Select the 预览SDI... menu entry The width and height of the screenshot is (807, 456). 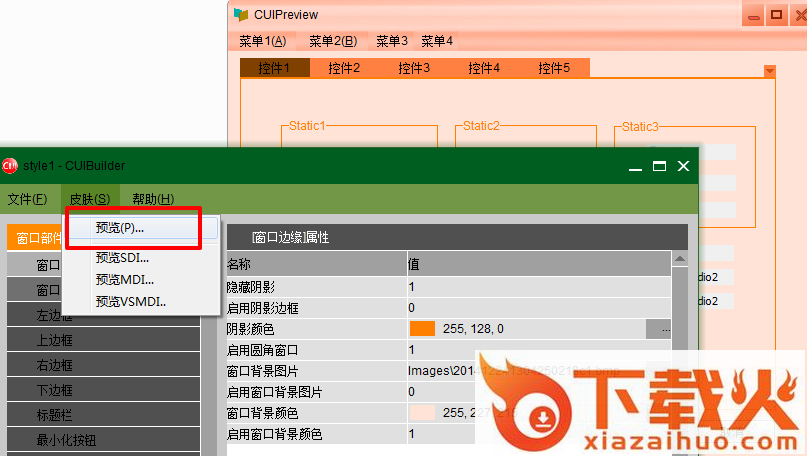pyautogui.click(x=122, y=258)
